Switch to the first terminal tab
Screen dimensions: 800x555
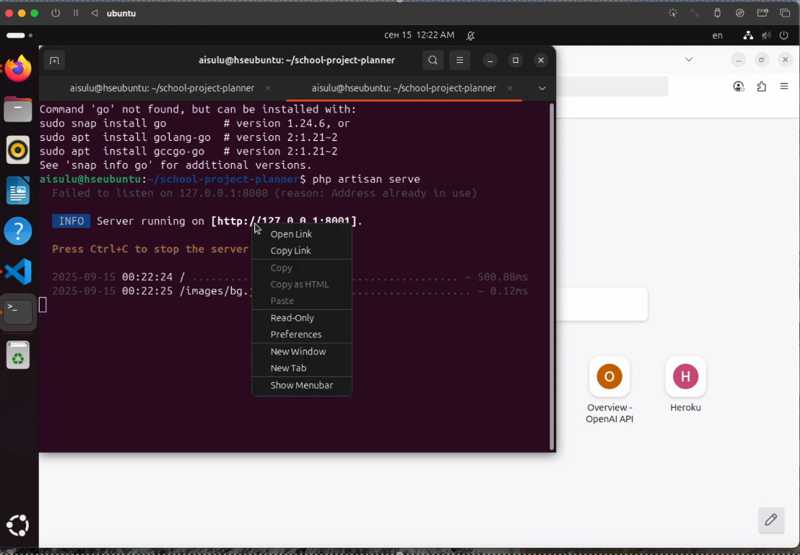[160, 88]
